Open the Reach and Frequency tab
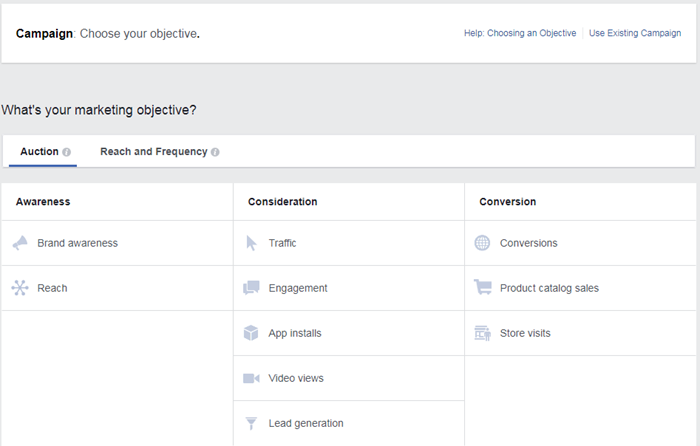700x446 pixels. tap(153, 152)
